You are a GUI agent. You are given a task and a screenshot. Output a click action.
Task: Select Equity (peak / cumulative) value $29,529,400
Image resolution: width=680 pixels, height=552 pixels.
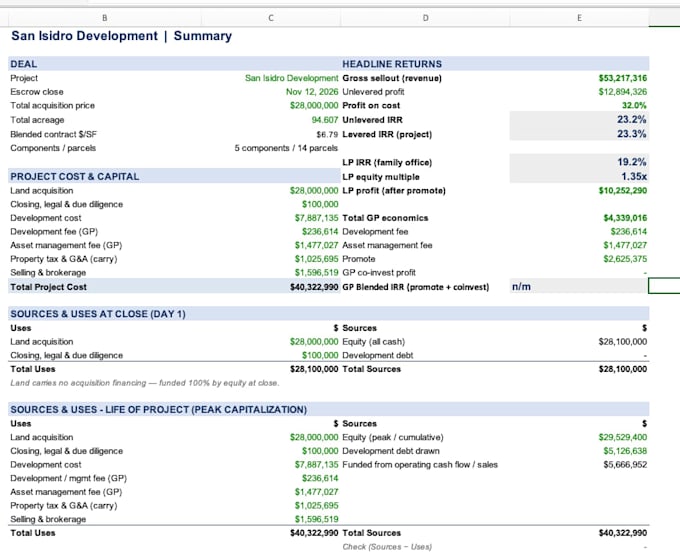(622, 437)
